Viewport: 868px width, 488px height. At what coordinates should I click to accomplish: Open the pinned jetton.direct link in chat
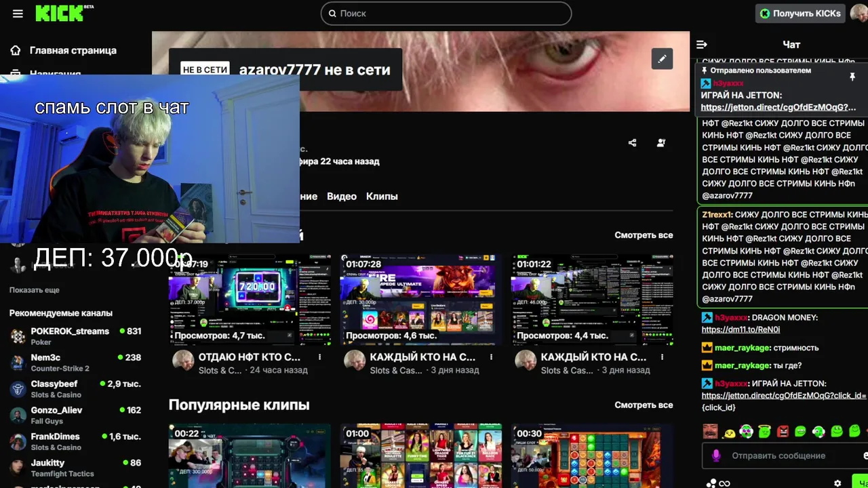(778, 107)
